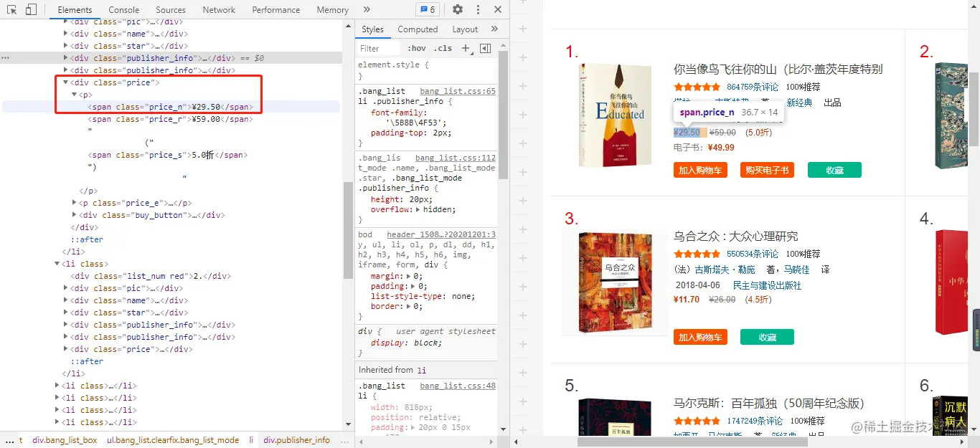Select the Computed sidebar tab
The image size is (980, 448).
(418, 29)
